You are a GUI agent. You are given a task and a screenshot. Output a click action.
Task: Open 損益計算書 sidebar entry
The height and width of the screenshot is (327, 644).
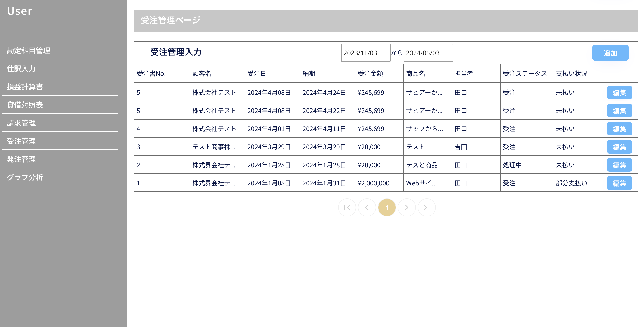[25, 87]
